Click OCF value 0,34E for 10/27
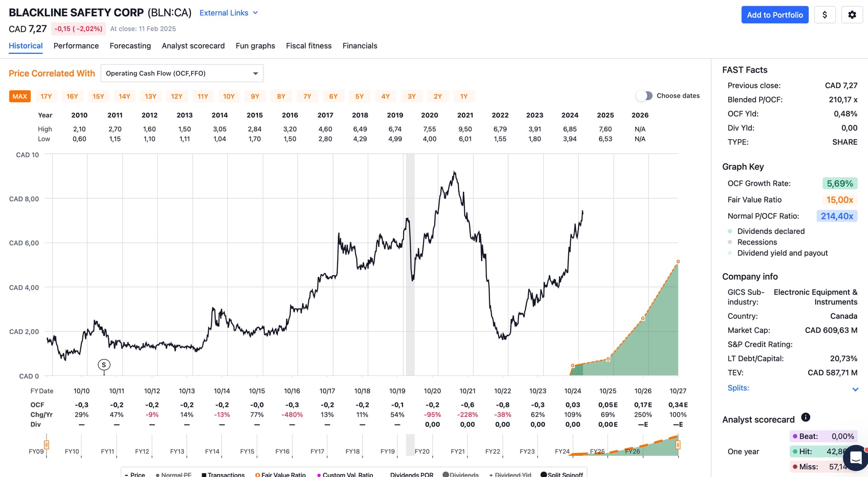 (x=678, y=405)
